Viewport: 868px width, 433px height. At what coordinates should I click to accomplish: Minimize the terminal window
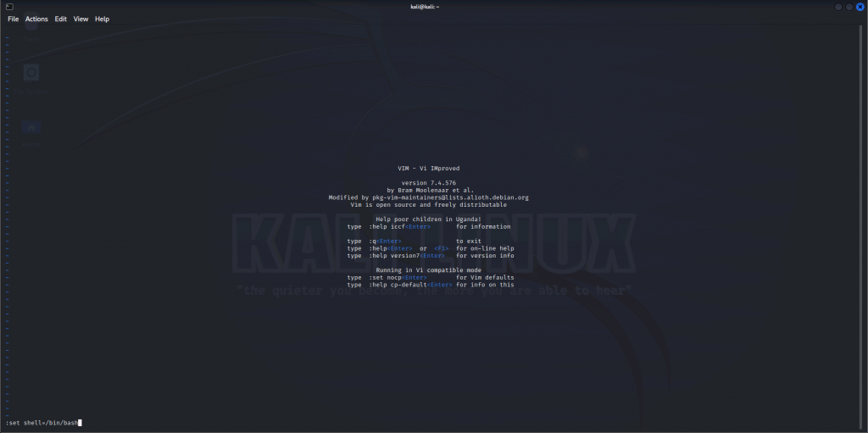tap(838, 7)
